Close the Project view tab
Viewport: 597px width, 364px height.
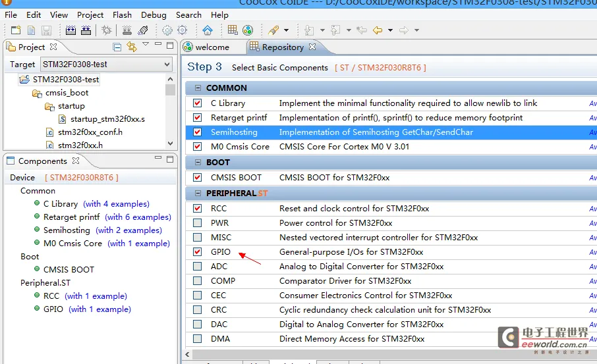click(53, 47)
